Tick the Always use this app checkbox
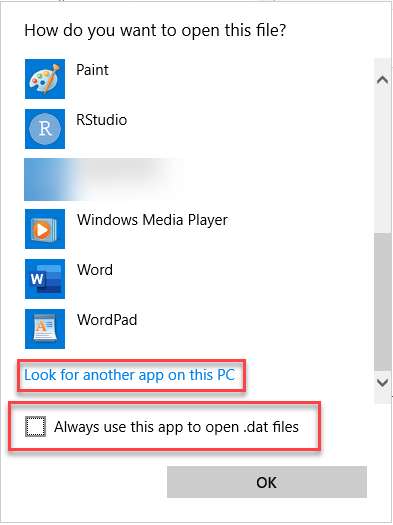Viewport: 393px width, 525px height. click(x=35, y=427)
